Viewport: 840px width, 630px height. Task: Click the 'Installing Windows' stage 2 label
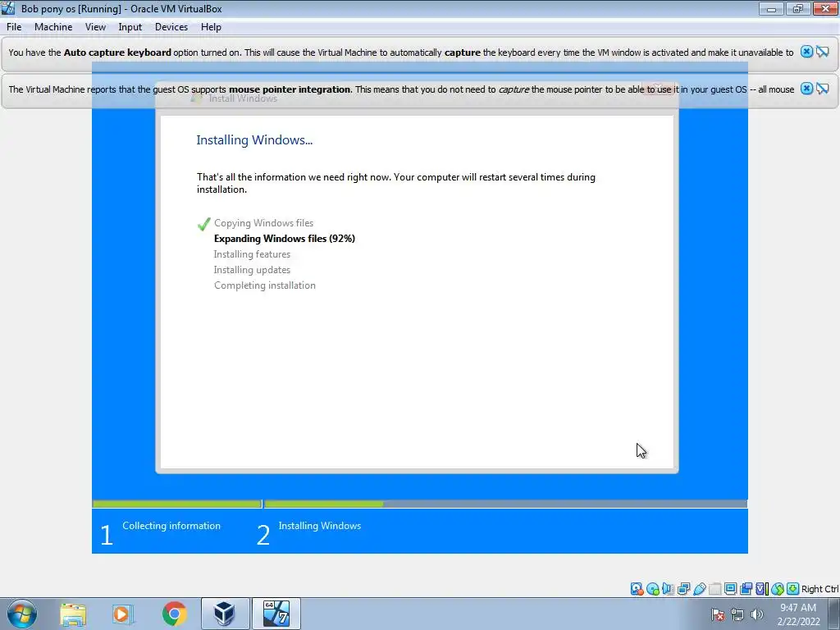pyautogui.click(x=320, y=526)
